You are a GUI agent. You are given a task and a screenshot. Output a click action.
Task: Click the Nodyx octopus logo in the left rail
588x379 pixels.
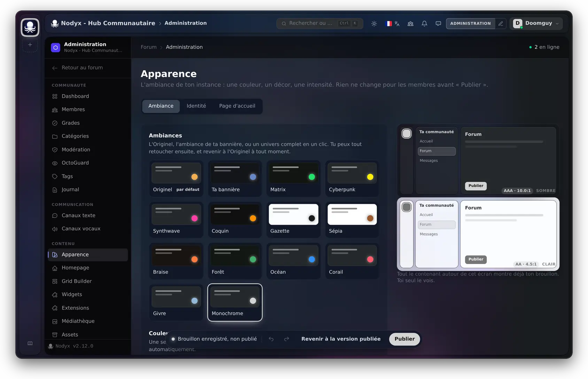[x=30, y=27]
